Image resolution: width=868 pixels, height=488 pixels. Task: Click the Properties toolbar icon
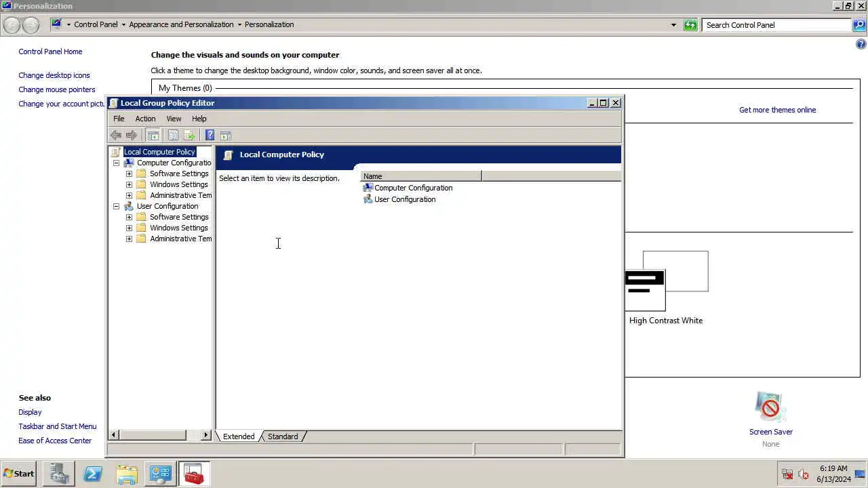pos(173,136)
